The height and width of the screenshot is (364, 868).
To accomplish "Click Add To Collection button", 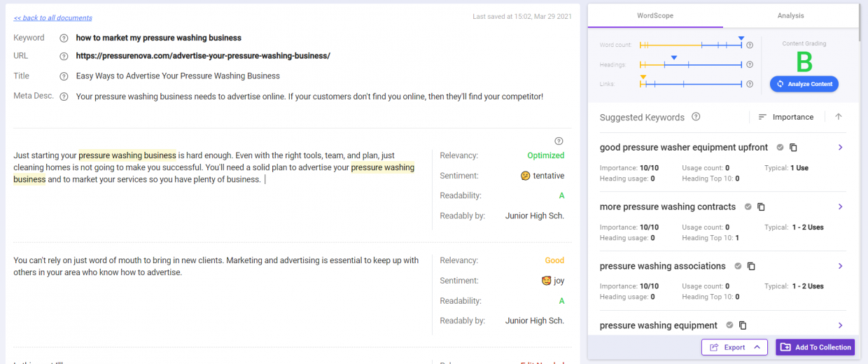I will pyautogui.click(x=815, y=347).
